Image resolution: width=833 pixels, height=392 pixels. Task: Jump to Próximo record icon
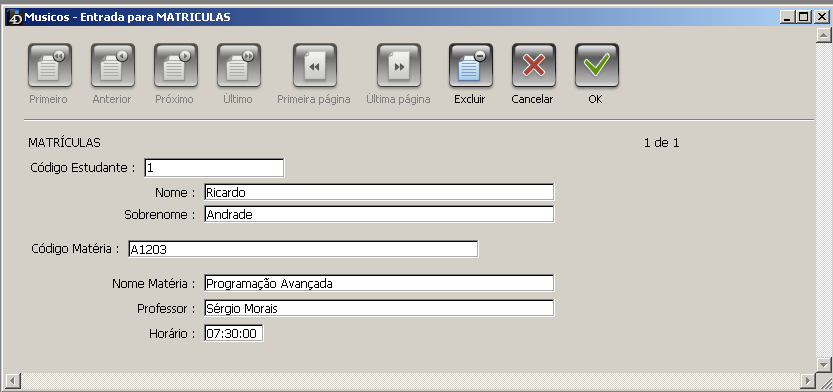pyautogui.click(x=176, y=65)
